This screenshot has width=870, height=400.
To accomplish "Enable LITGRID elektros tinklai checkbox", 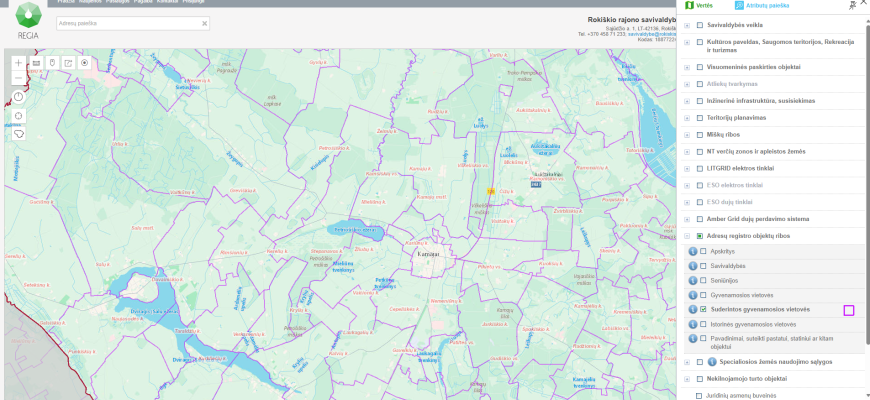I will [x=700, y=169].
